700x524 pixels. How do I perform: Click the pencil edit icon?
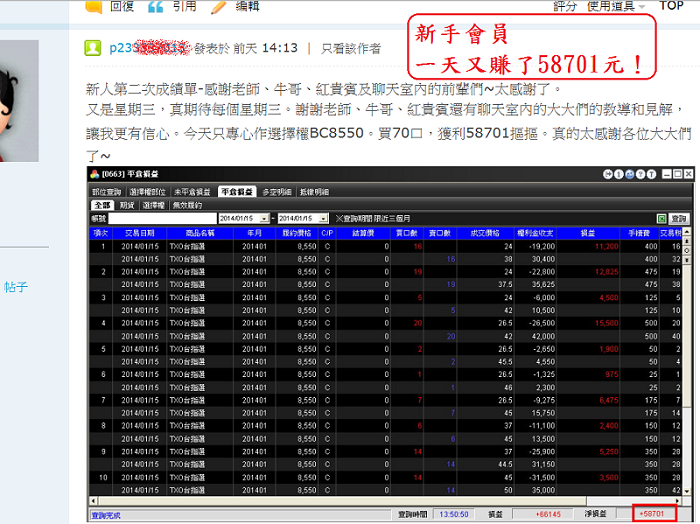(218, 7)
